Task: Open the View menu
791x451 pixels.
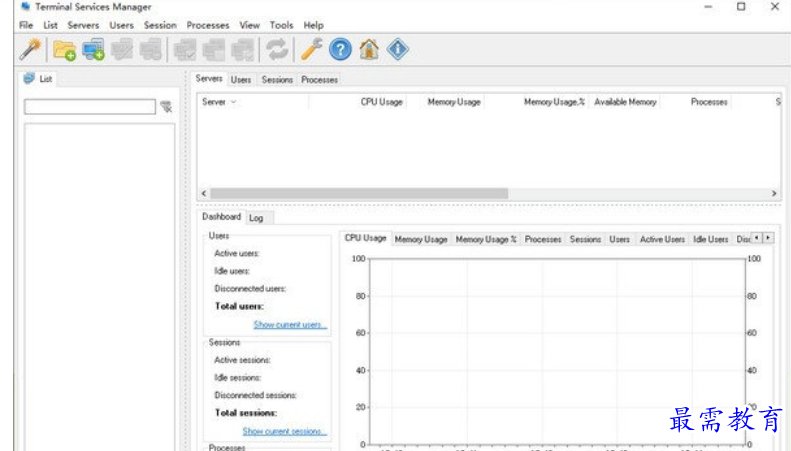Action: click(249, 25)
